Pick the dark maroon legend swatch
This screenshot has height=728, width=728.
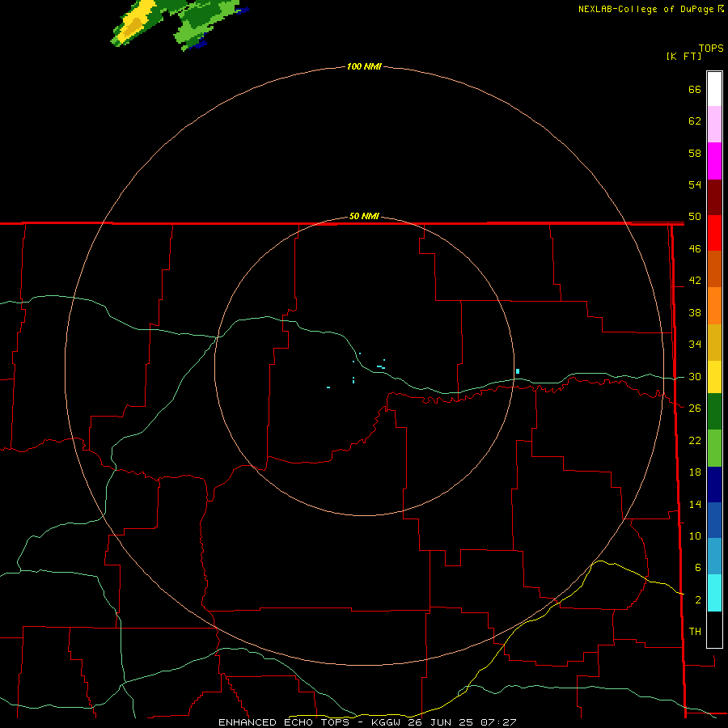714,198
